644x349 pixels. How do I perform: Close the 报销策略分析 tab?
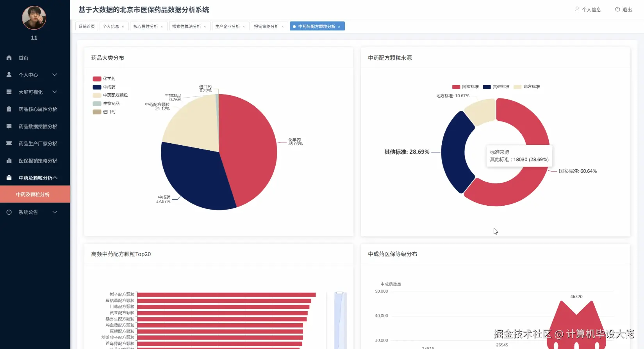(x=283, y=27)
